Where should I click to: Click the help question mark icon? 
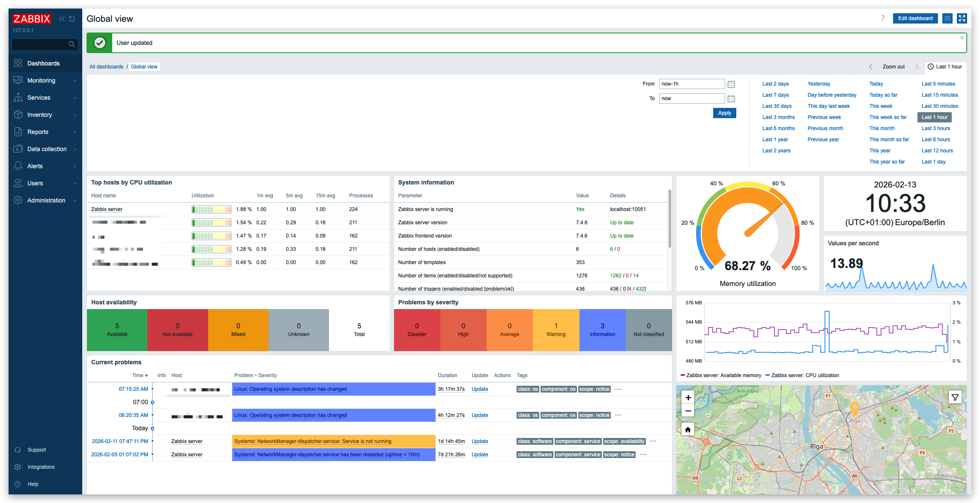[883, 18]
